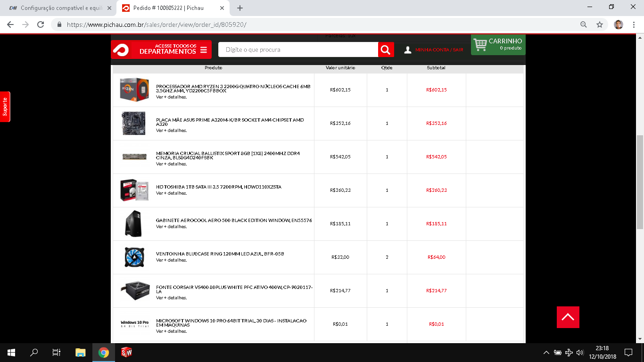Click 'PLACA MÃE ASUS PRIME A320M-K/BR' product name

coord(230,122)
